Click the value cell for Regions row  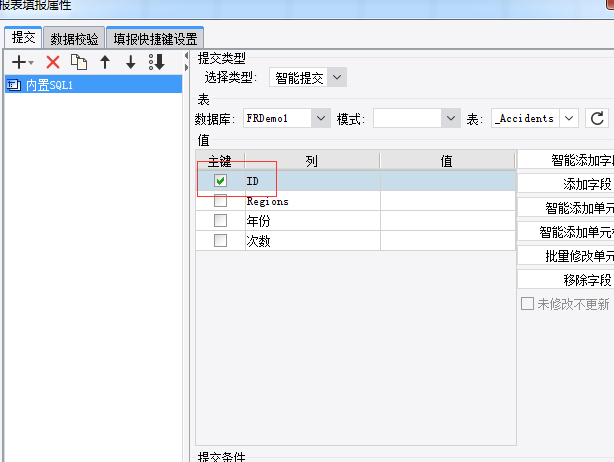click(x=448, y=201)
